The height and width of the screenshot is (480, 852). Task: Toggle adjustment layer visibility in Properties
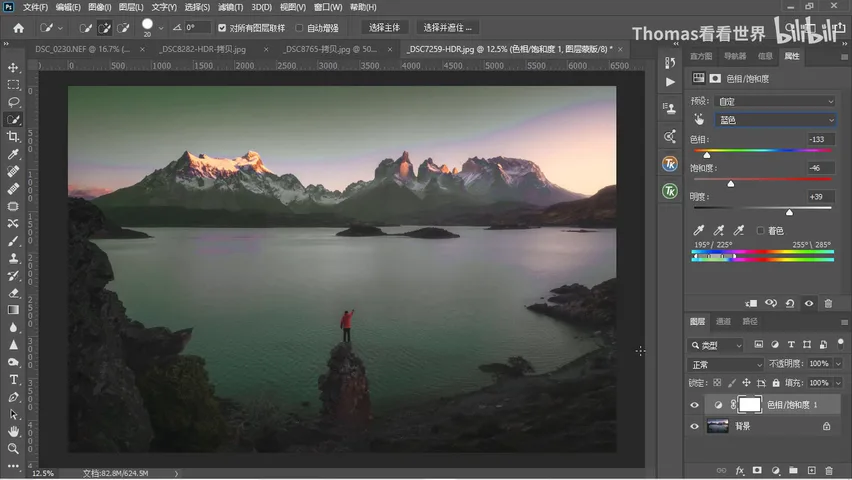[809, 303]
